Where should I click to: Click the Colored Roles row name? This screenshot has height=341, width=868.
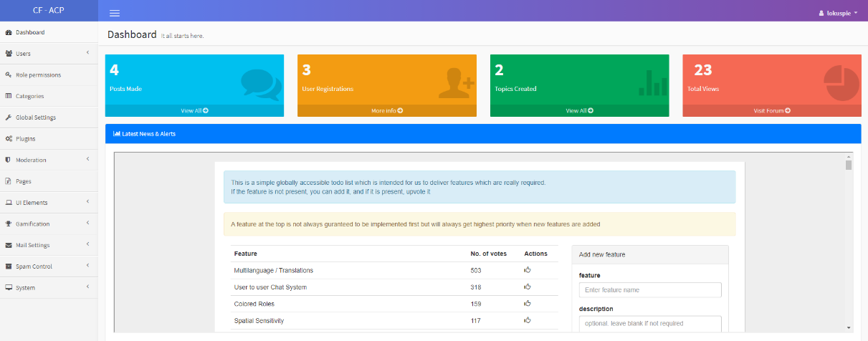click(254, 304)
